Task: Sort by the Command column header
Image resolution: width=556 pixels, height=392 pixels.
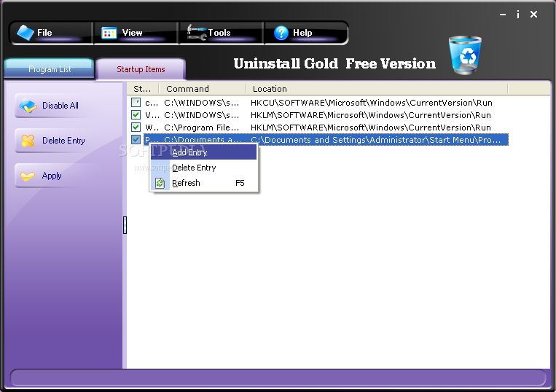Action: point(202,89)
